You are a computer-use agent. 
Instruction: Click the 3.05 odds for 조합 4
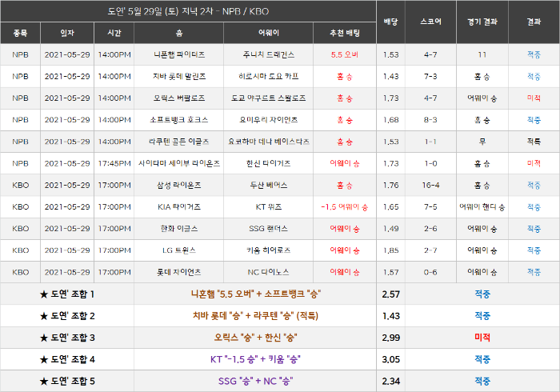[x=390, y=359]
